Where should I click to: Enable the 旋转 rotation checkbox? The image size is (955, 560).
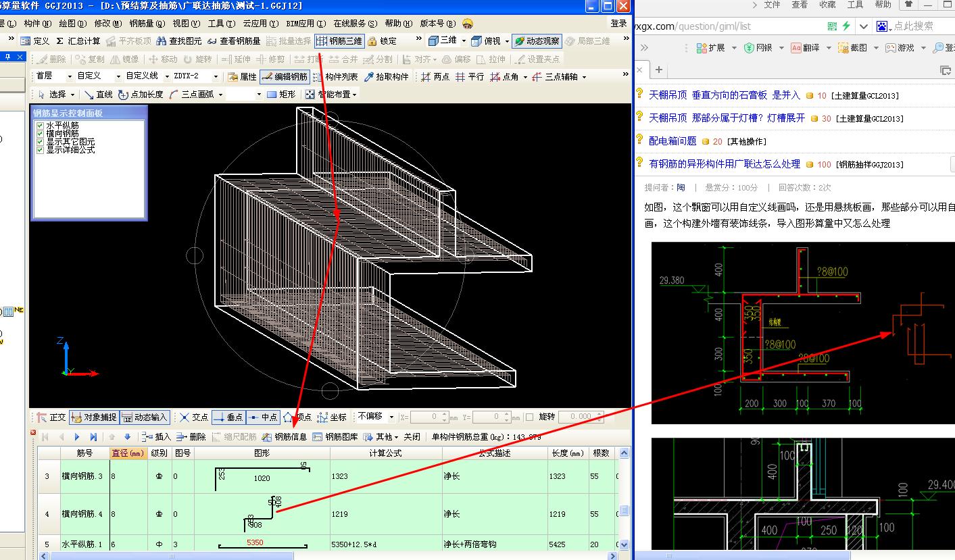(529, 417)
